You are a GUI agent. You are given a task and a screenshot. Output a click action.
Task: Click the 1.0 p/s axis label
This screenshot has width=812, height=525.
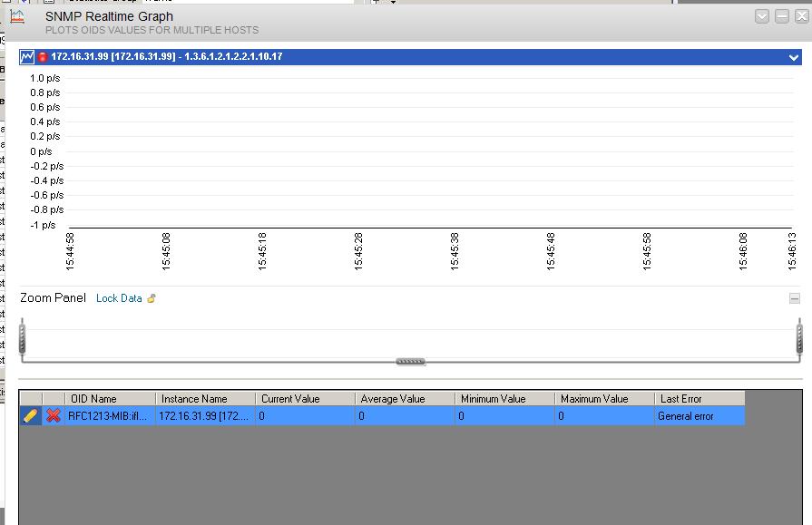[x=45, y=78]
